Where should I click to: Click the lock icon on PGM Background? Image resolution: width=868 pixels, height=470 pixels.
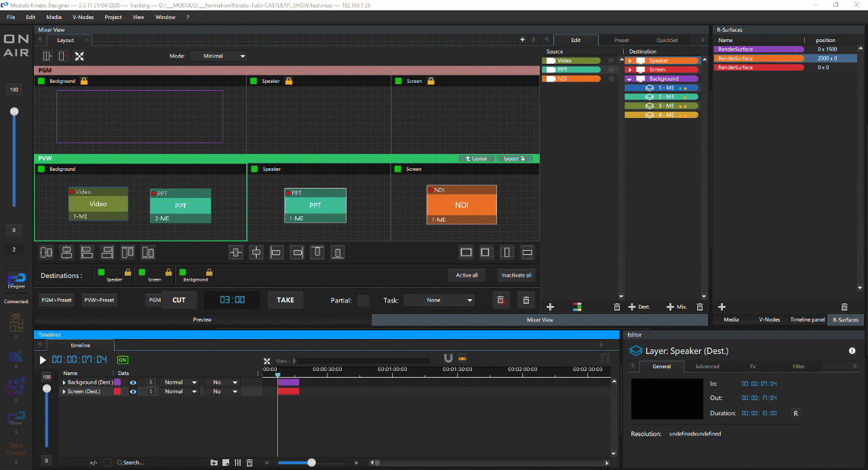[84, 81]
